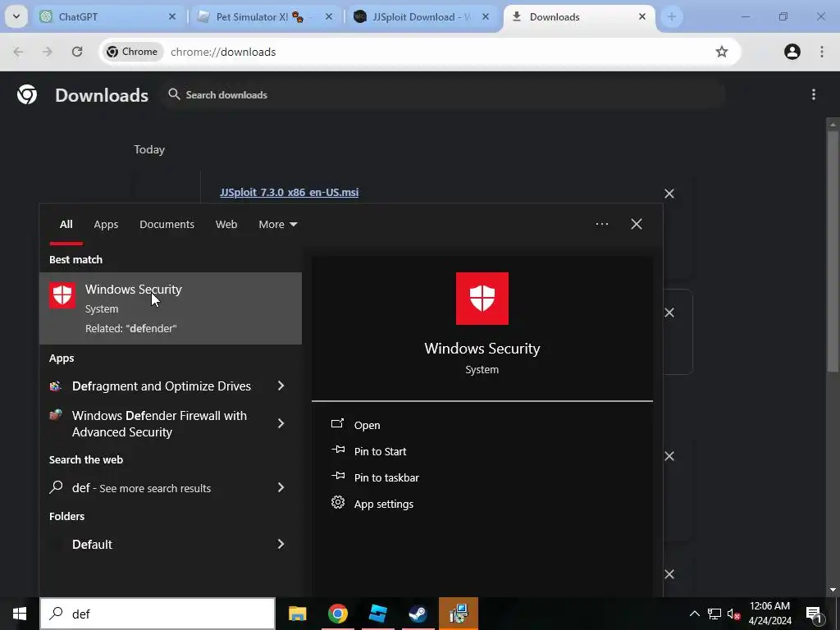This screenshot has width=840, height=630.
Task: Click Open in the Windows Security preview pane
Action: (x=367, y=425)
